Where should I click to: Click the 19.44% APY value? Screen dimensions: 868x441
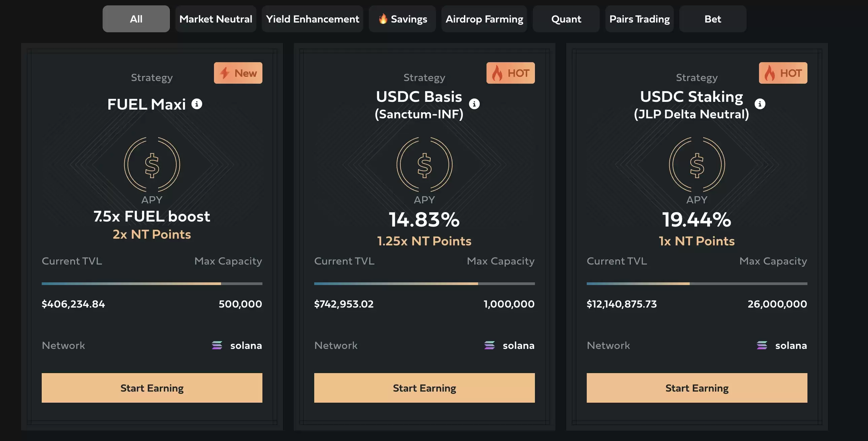(x=697, y=219)
